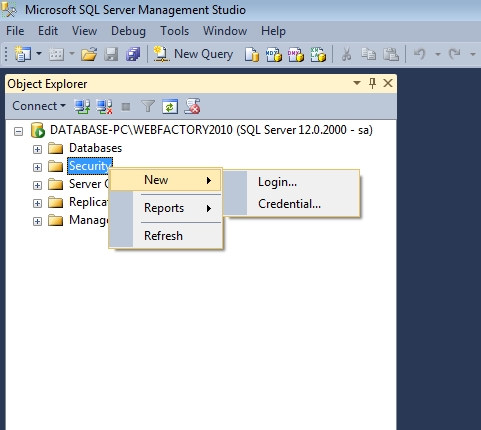Click the Open File folder icon

(89, 54)
